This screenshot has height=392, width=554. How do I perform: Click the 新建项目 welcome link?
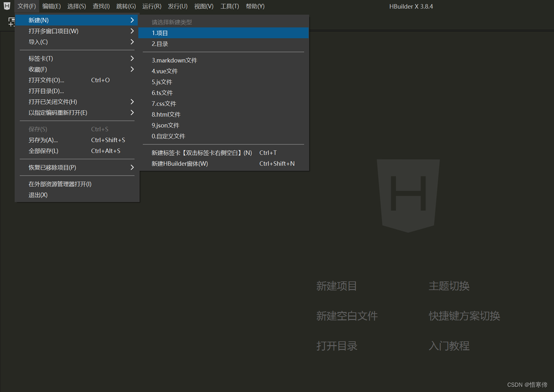(x=337, y=286)
